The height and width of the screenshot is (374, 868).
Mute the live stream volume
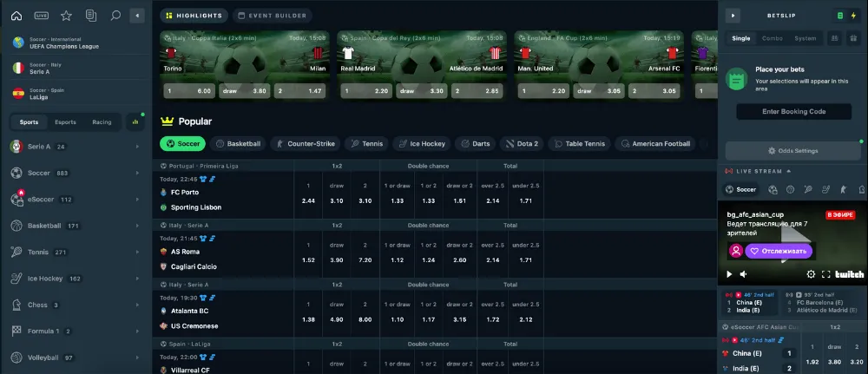point(743,274)
